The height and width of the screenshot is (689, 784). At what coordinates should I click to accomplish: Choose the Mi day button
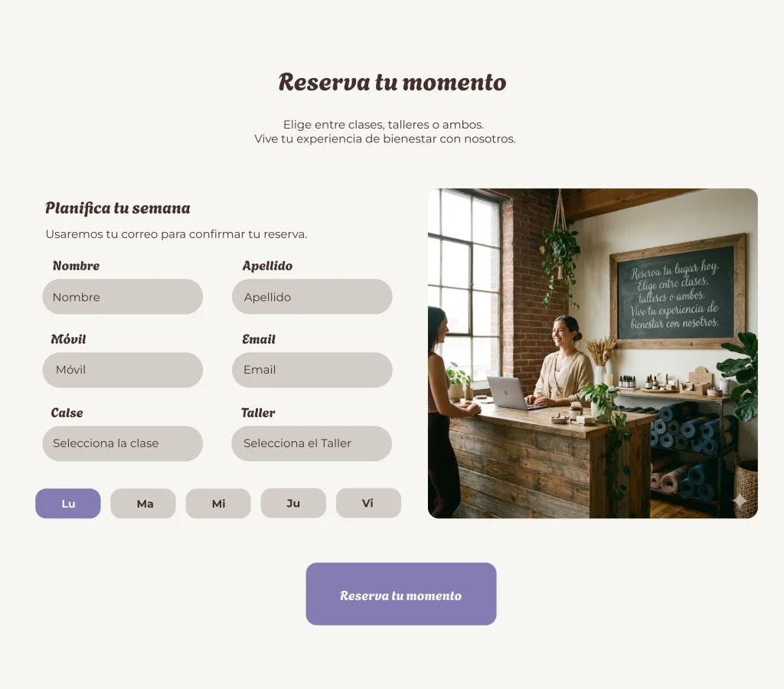(x=218, y=504)
